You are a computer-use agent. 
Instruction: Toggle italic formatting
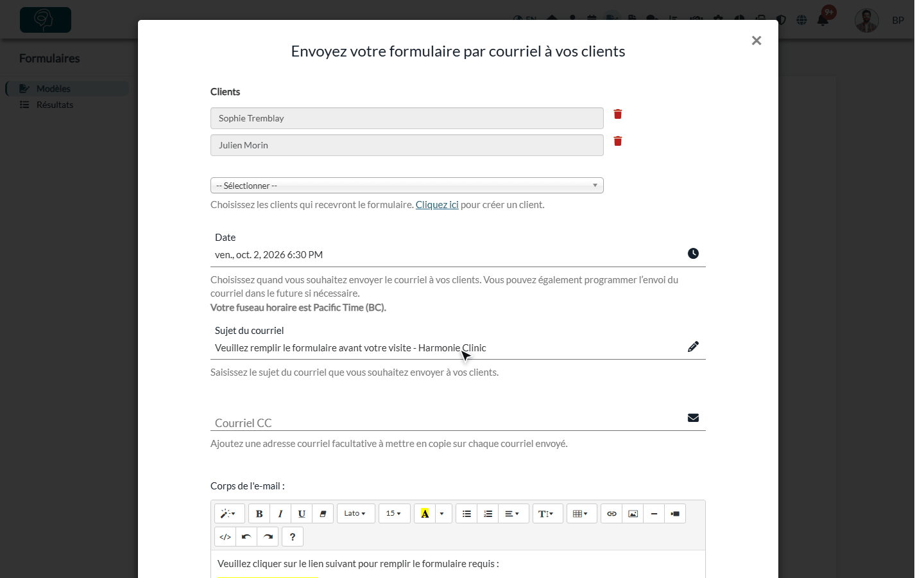(280, 514)
